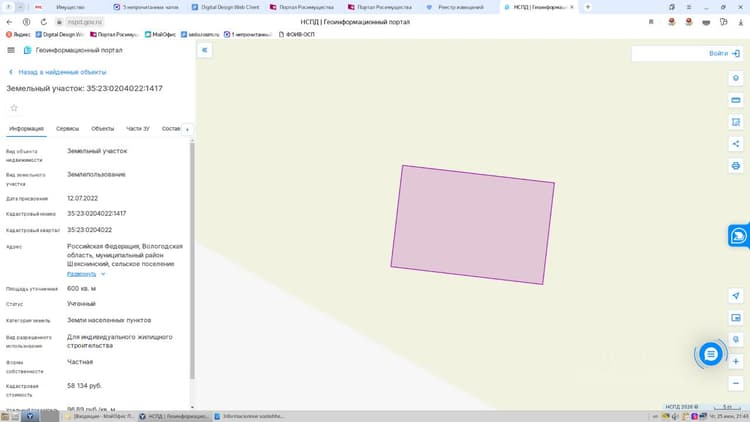Open the Яндекс bookmark
Image resolution: width=750 pixels, height=422 pixels.
[18, 34]
